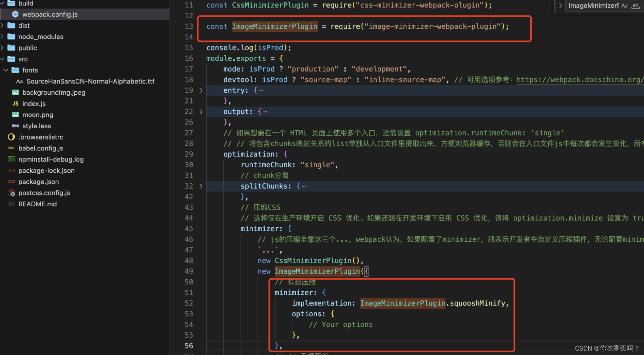Screen dimensions: 644x355
Task: Click the postcss.config.js file icon
Action: [12, 193]
